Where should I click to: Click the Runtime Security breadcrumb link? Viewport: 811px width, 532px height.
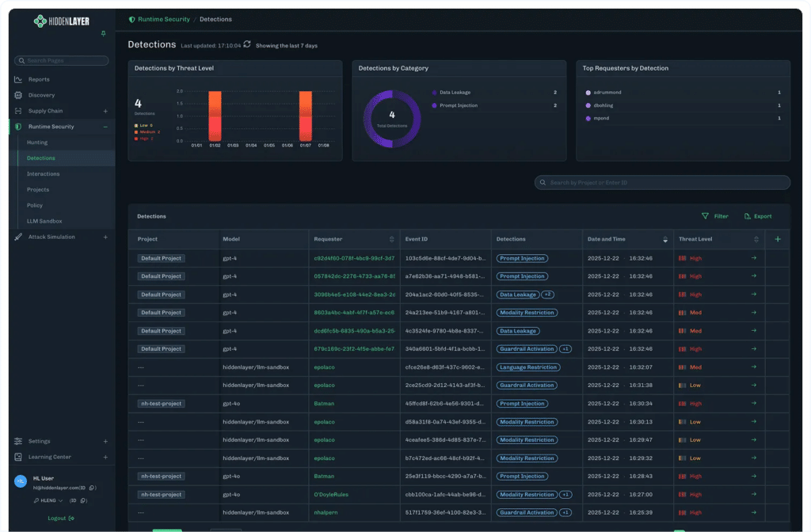click(163, 19)
